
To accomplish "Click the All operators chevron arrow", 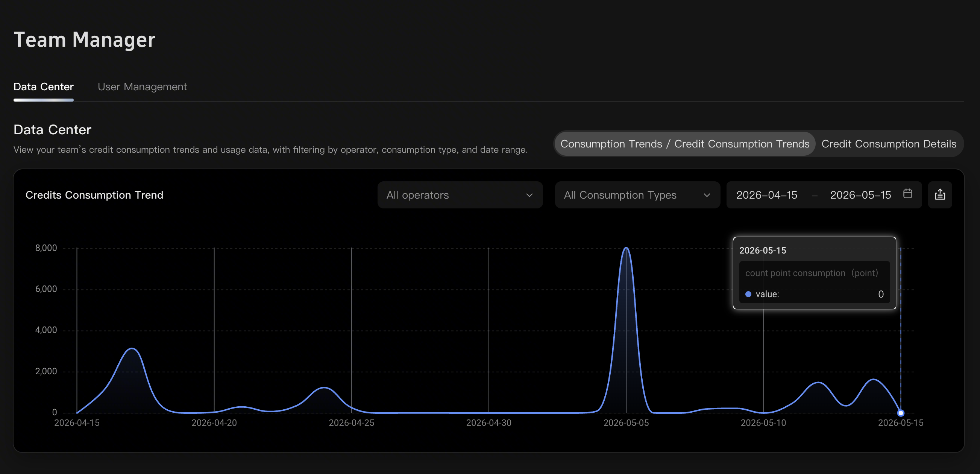I will [x=529, y=195].
